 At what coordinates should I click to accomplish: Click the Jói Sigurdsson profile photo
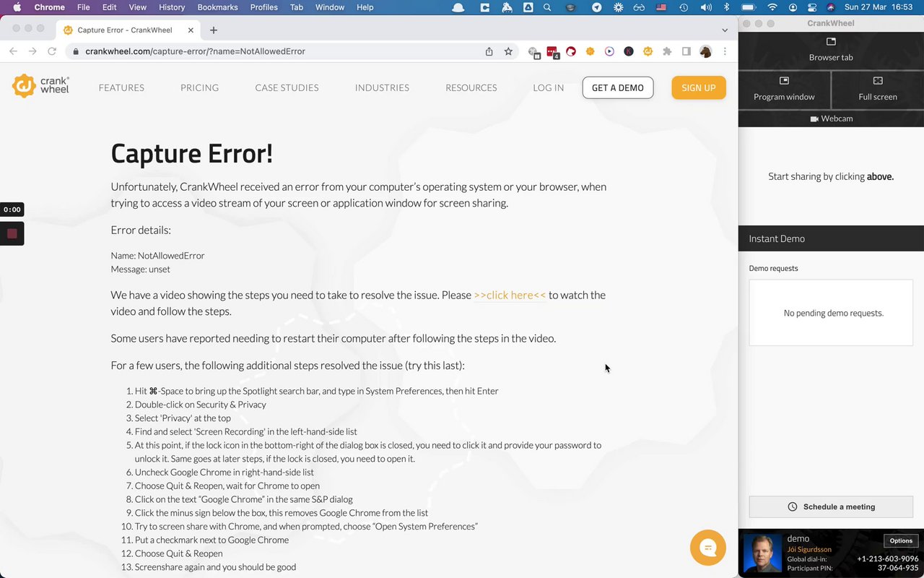pos(762,553)
